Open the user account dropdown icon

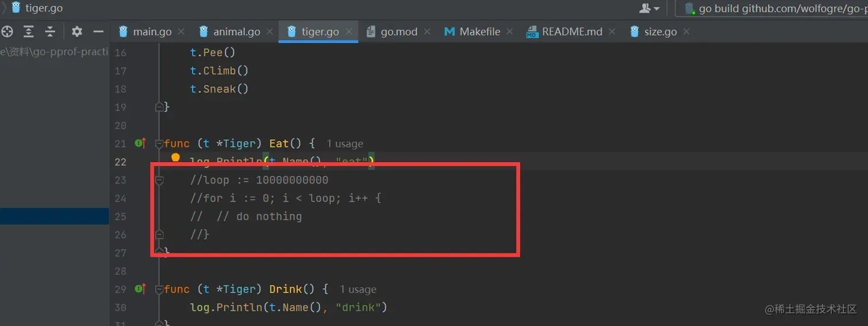(649, 8)
